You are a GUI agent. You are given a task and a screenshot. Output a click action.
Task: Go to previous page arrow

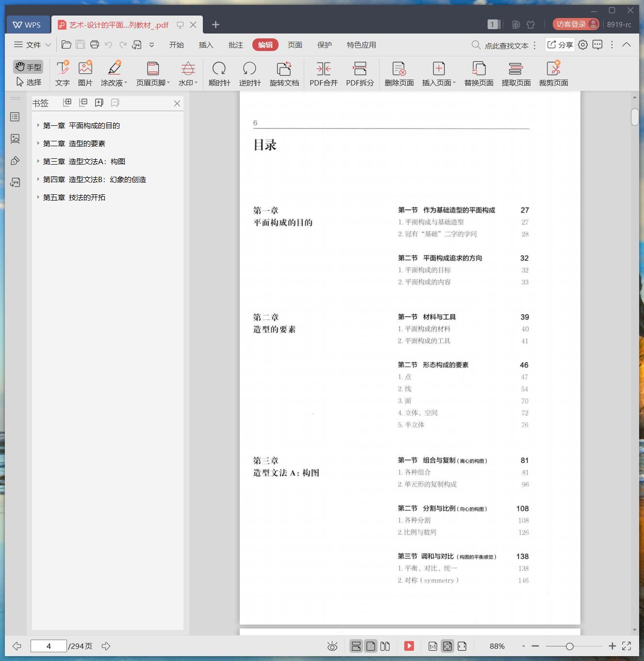17,646
